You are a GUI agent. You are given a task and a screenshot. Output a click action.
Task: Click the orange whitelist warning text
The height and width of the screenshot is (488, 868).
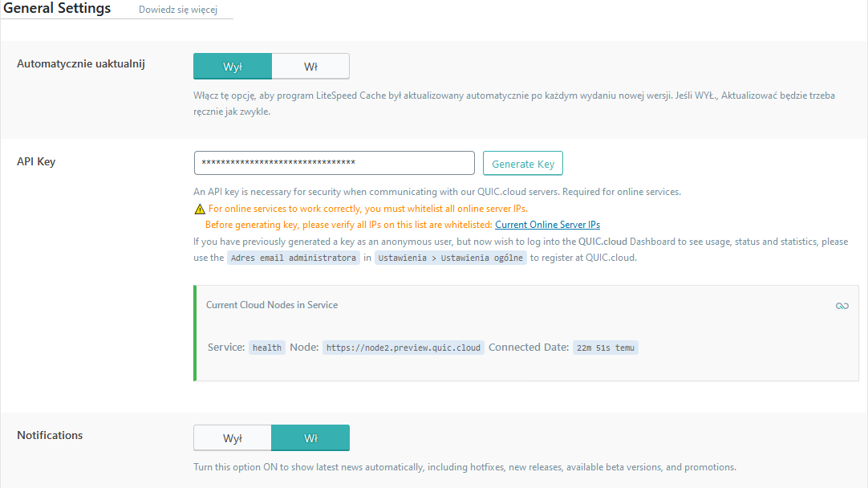coord(367,209)
